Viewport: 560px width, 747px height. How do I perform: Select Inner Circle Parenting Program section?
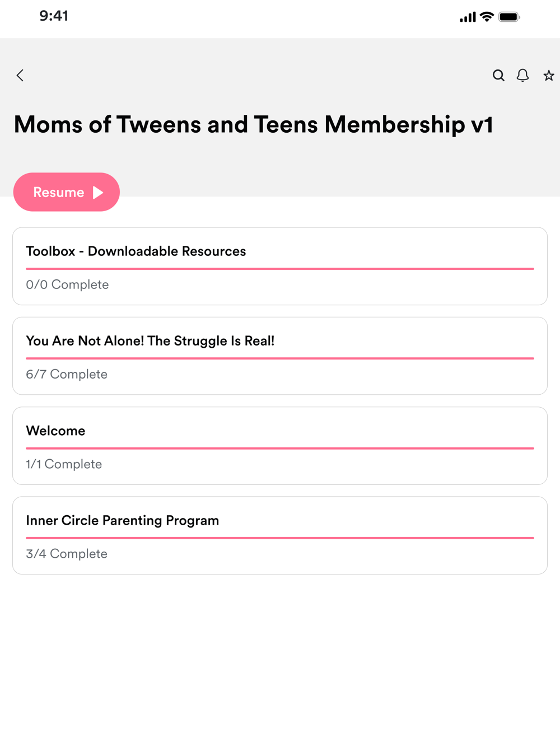click(122, 520)
